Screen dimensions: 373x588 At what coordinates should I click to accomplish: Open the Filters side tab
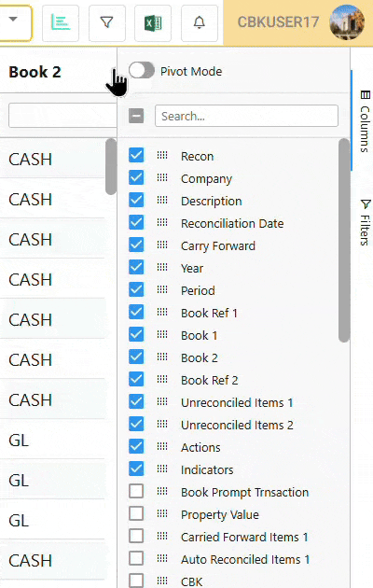[365, 222]
